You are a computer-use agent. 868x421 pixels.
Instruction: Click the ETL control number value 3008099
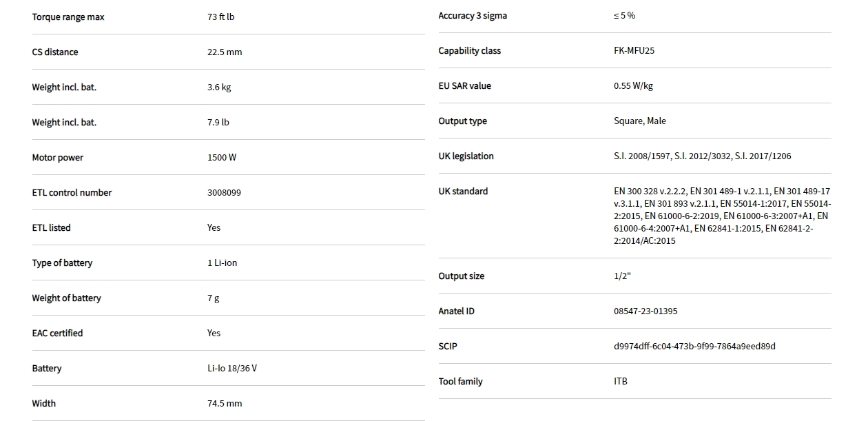(x=224, y=193)
